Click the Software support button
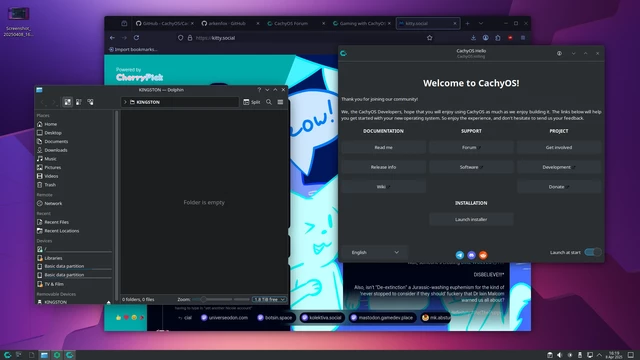The width and height of the screenshot is (640, 360). (471, 167)
